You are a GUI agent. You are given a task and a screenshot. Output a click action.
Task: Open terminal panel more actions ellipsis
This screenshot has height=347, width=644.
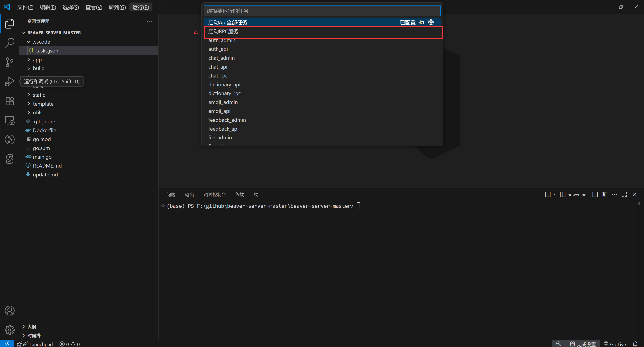614,195
